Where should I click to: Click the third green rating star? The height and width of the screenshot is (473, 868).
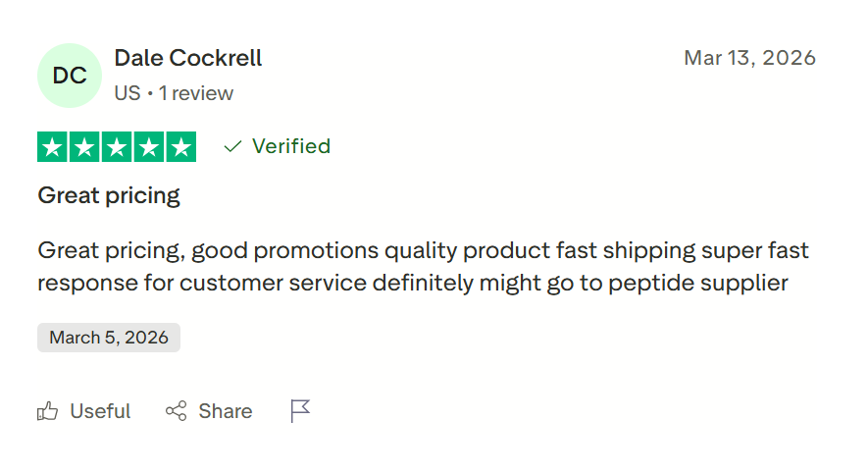tap(117, 147)
